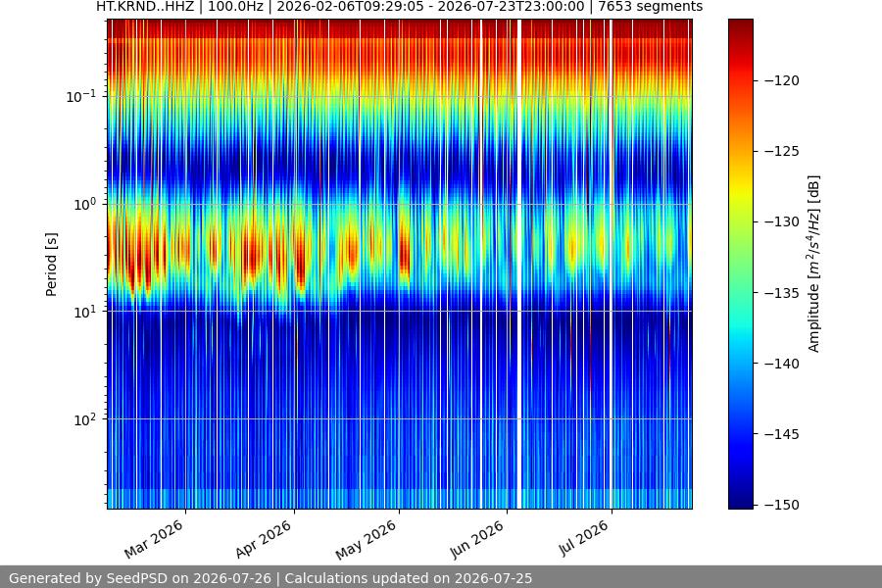Click the wide white data gap in early June
Screen dimensions: 882x588
click(519, 264)
